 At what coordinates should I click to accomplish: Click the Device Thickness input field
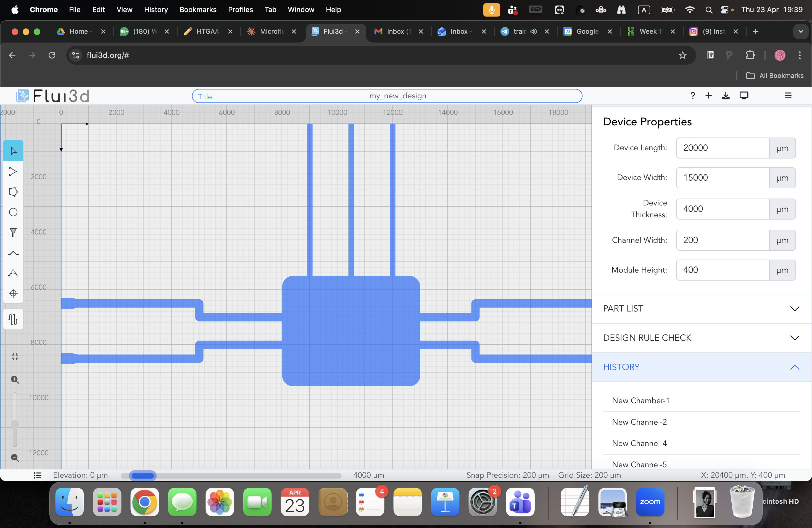(x=722, y=209)
